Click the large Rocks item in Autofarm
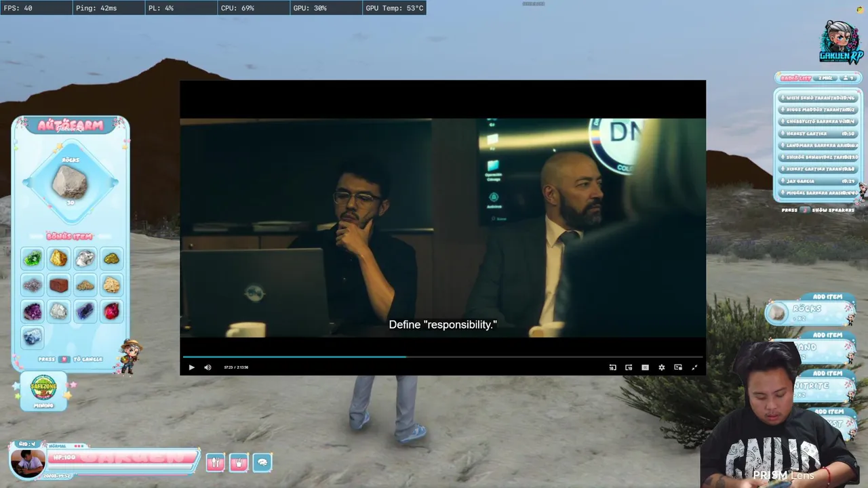Image resolution: width=868 pixels, height=488 pixels. tap(70, 182)
